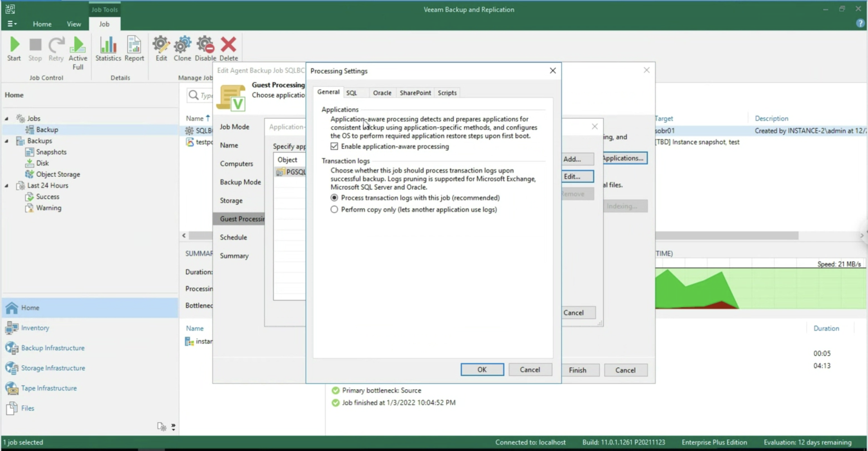Screen dimensions: 868x451
Task: Select Object Storage in tree
Action: pos(58,174)
